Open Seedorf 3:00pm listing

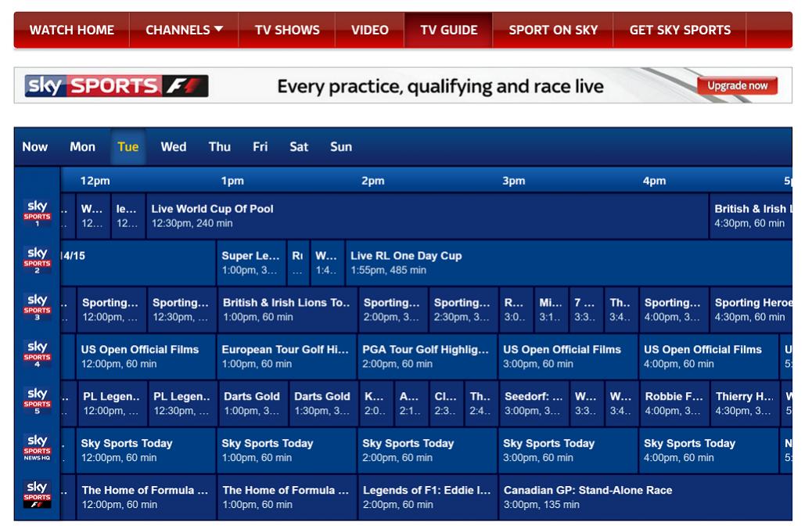534,404
